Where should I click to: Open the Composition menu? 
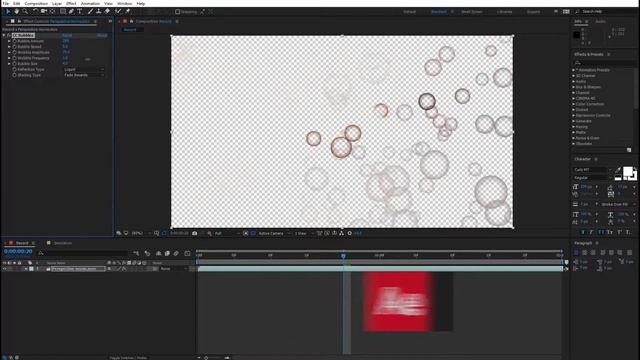[x=36, y=3]
